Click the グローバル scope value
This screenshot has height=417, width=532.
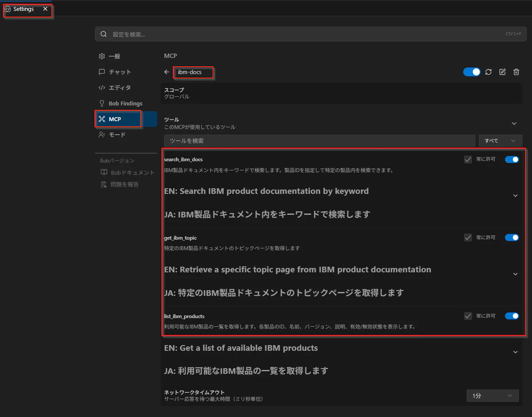point(177,96)
